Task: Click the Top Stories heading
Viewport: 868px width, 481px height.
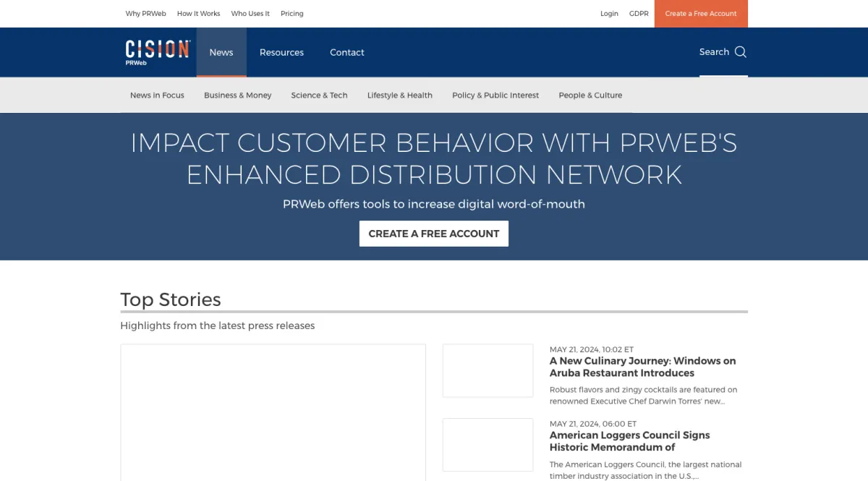Action: [x=171, y=299]
